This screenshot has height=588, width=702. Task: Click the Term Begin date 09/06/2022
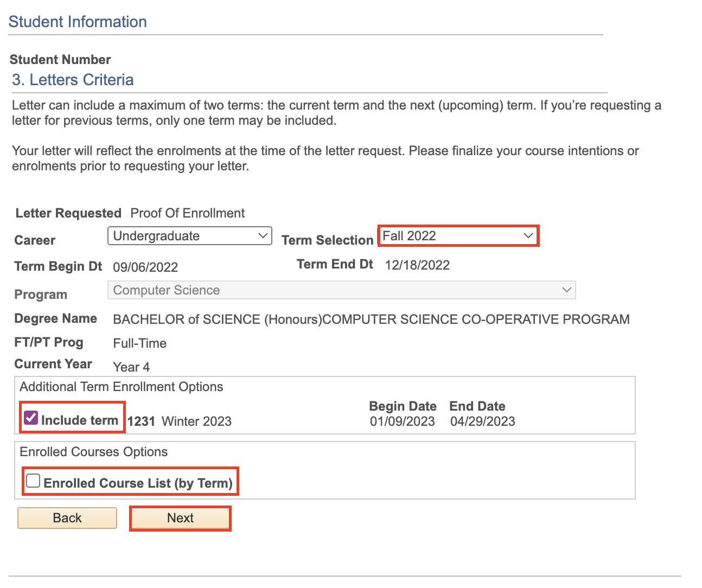pos(145,267)
